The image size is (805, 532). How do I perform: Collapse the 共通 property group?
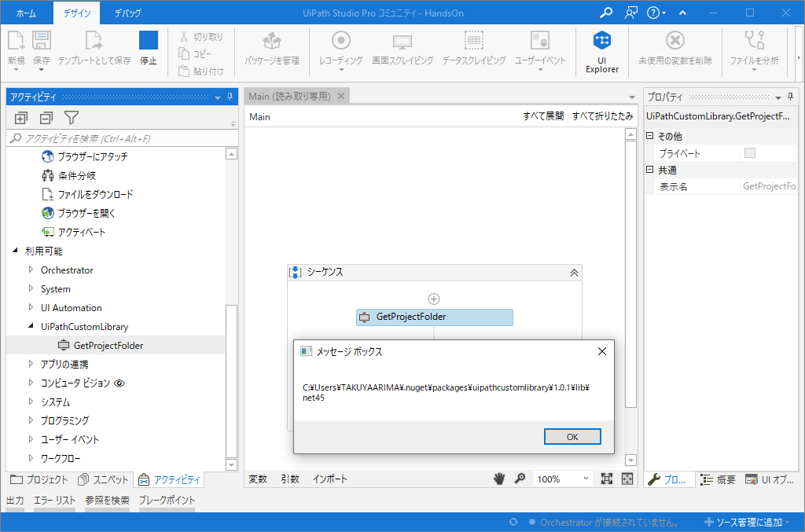tap(649, 170)
